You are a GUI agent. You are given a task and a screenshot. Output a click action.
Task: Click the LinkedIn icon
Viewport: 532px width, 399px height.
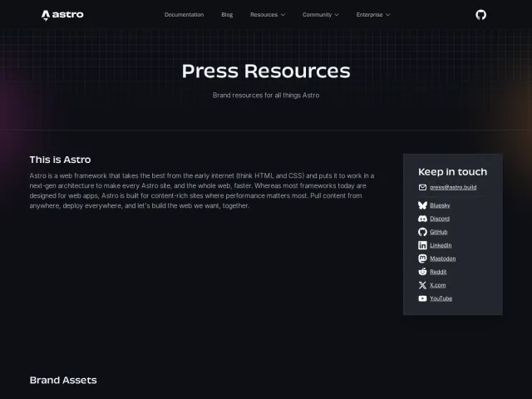click(x=422, y=245)
